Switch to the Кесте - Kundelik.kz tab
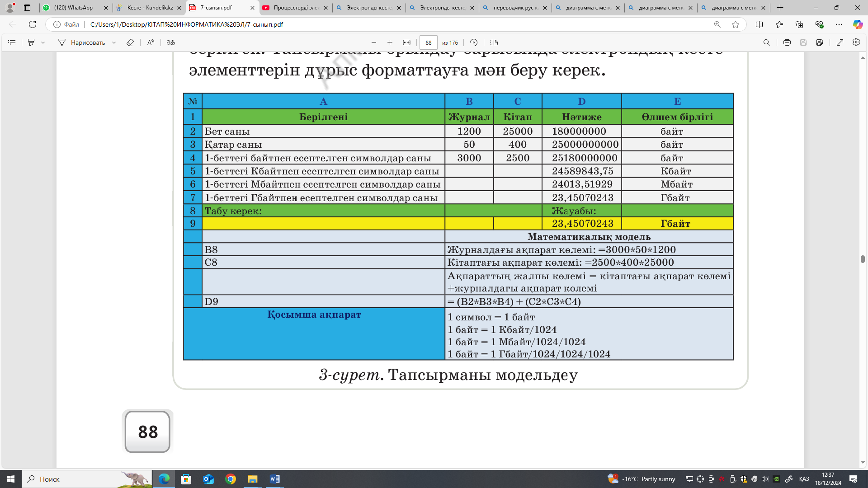The height and width of the screenshot is (488, 868). [149, 8]
